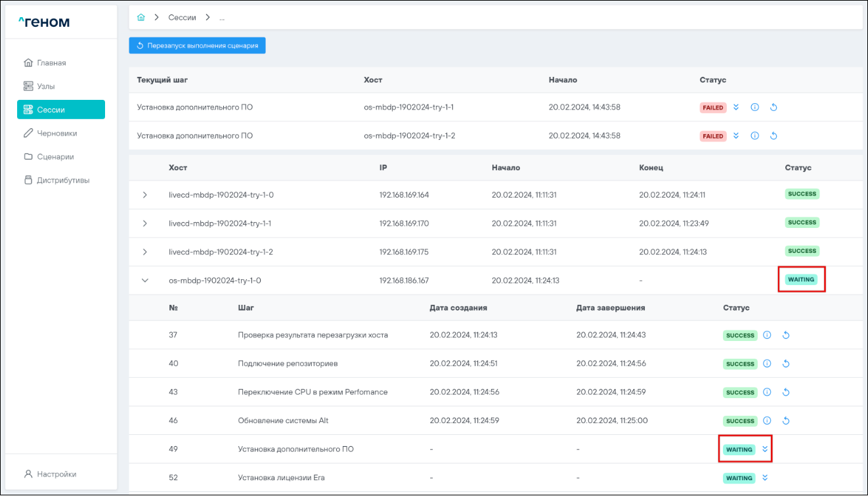Expand details of step 49 double chevron
Viewport: 868px width, 496px height.
point(765,449)
